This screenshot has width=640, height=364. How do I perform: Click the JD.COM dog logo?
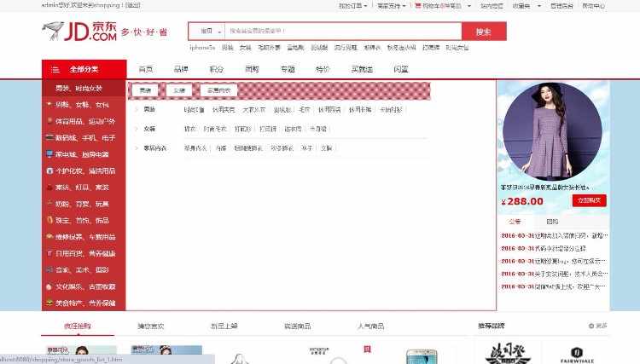tap(79, 31)
